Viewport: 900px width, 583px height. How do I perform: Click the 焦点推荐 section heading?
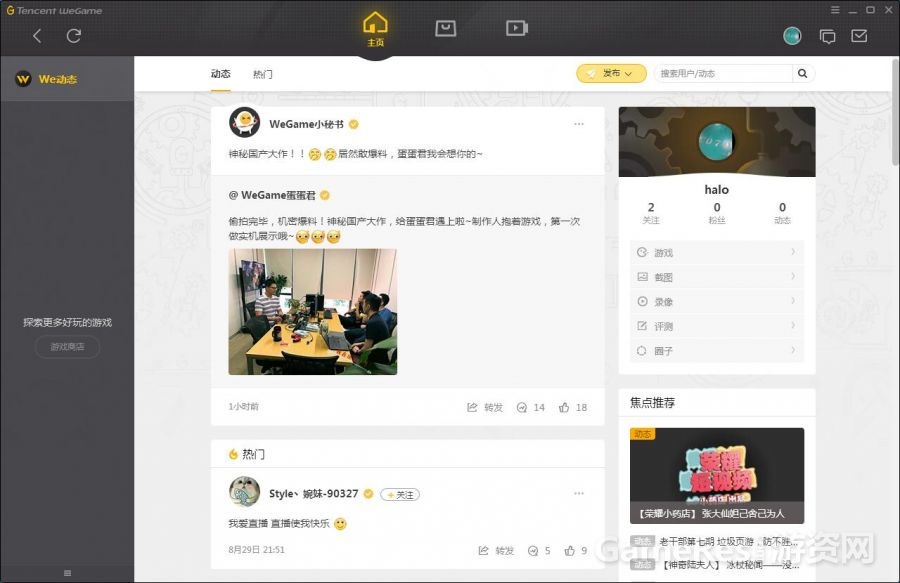(x=652, y=403)
